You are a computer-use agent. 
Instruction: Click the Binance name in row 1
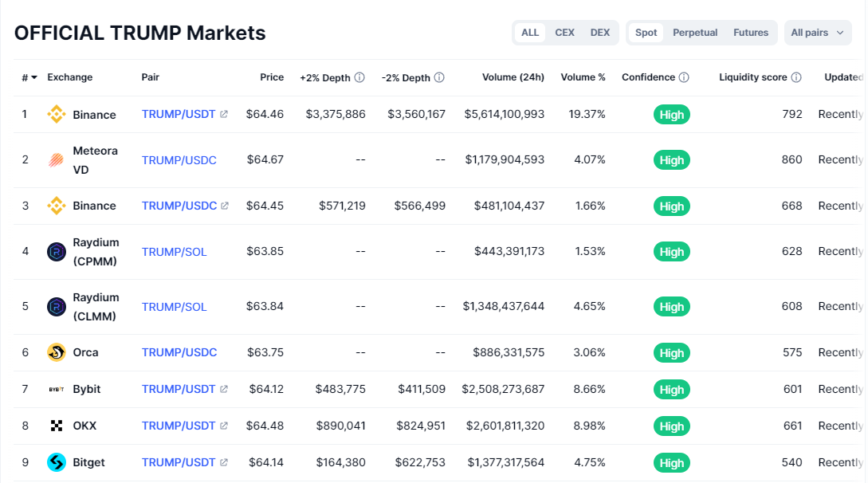[94, 115]
